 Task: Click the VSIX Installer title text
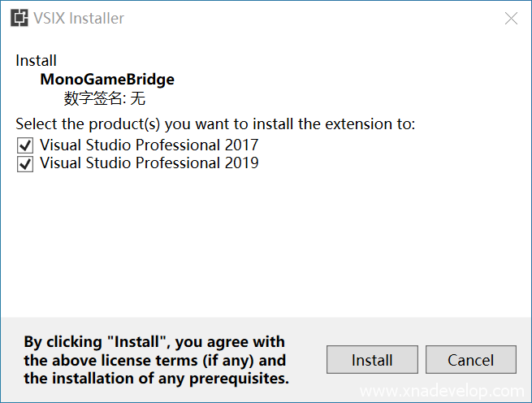(x=80, y=18)
